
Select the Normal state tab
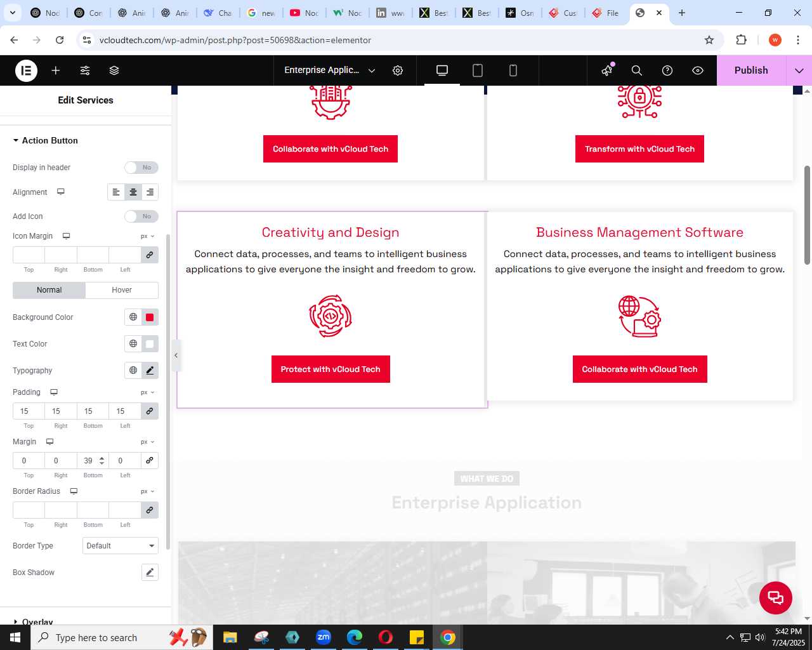49,290
